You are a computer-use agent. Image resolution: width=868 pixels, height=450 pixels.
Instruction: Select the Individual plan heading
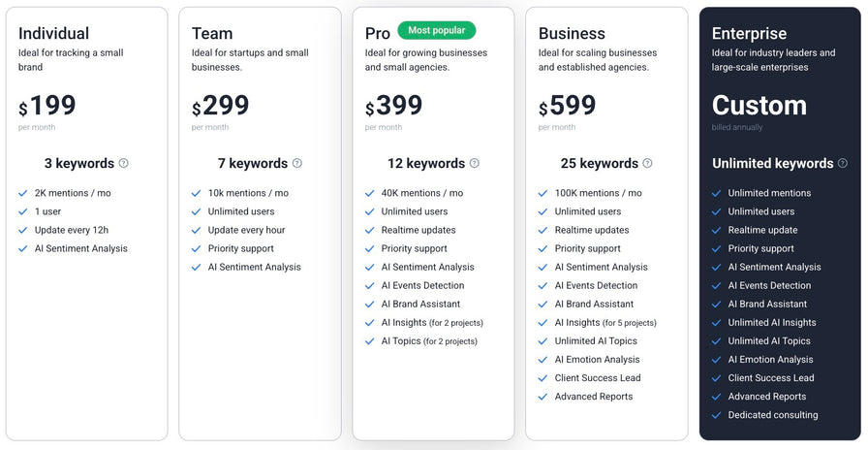tap(53, 33)
